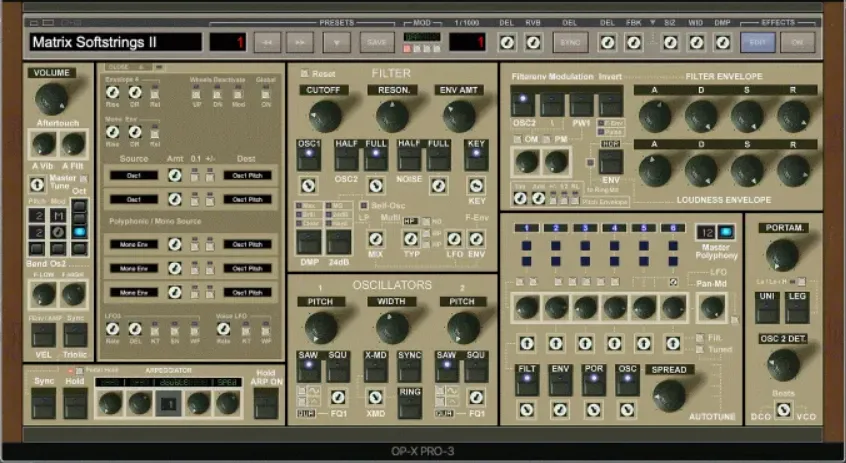Switch the ARP ON arpeggiator switch
Viewport: 846px width, 463px height.
coord(266,403)
